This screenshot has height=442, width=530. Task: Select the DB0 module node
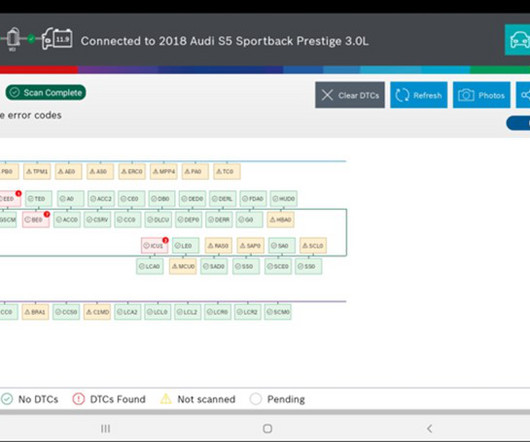pos(162,199)
